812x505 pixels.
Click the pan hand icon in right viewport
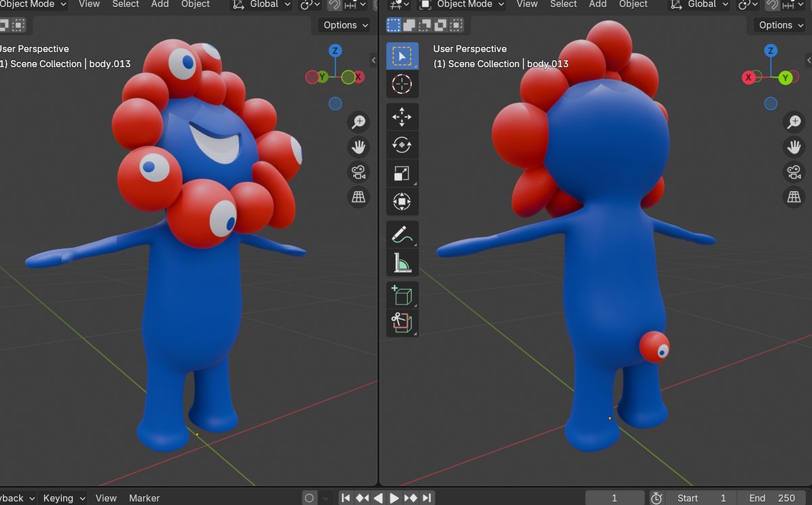794,147
